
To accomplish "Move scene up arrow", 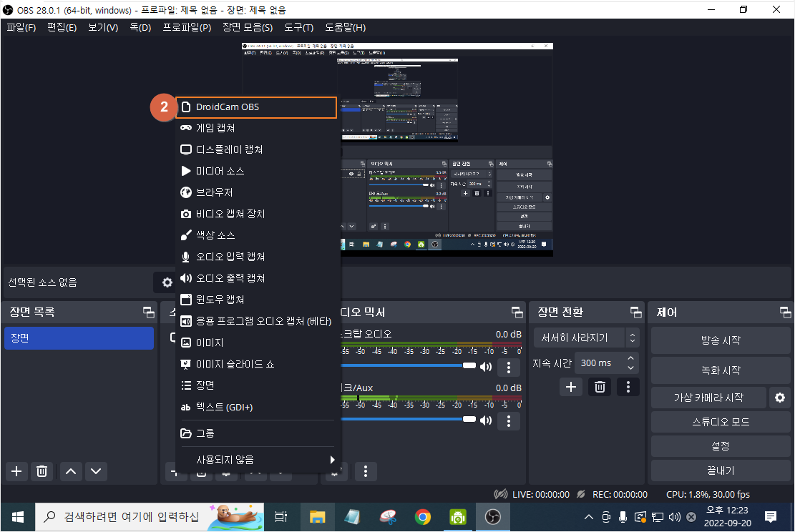I will 71,472.
